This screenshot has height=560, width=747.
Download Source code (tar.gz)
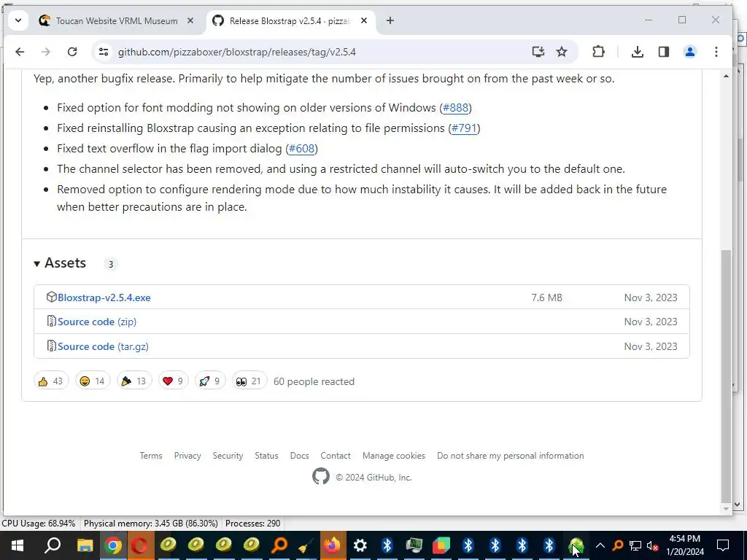tap(103, 346)
